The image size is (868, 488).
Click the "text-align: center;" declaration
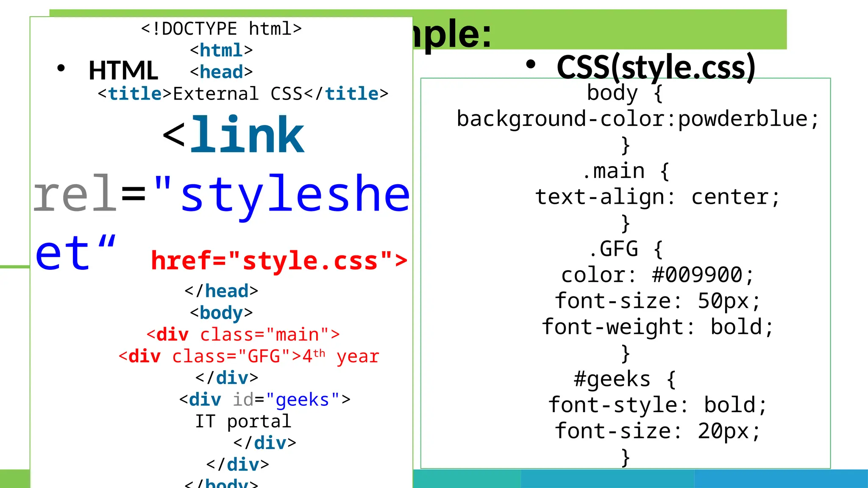pyautogui.click(x=657, y=197)
